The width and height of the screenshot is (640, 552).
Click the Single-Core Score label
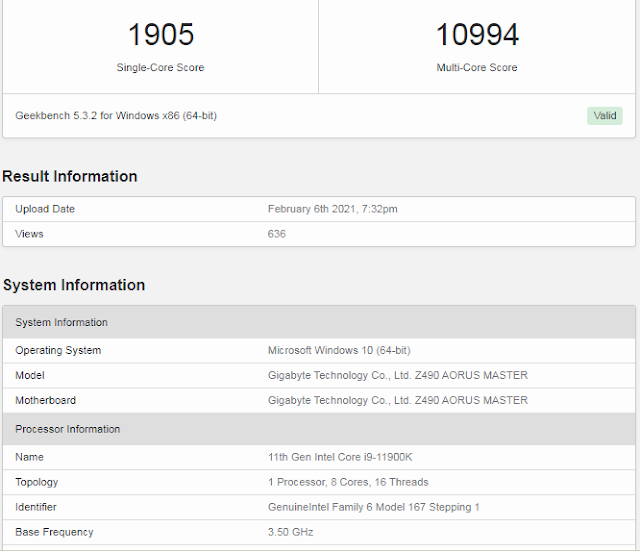pyautogui.click(x=160, y=67)
